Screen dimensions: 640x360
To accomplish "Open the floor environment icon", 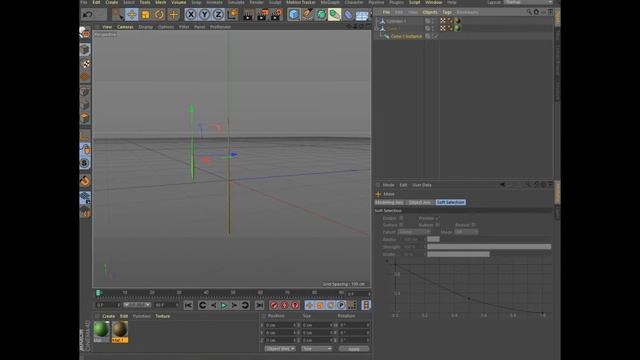I will click(362, 15).
